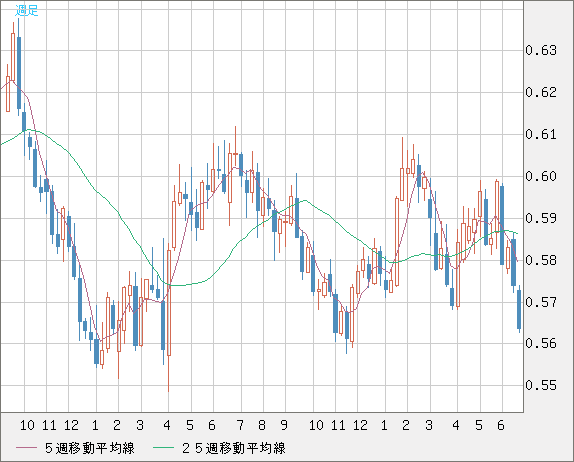Click the green 25-week average legend line

163,448
